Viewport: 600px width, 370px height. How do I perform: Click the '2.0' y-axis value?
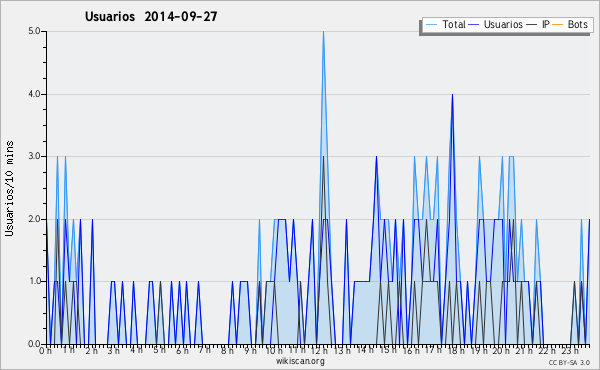(34, 219)
